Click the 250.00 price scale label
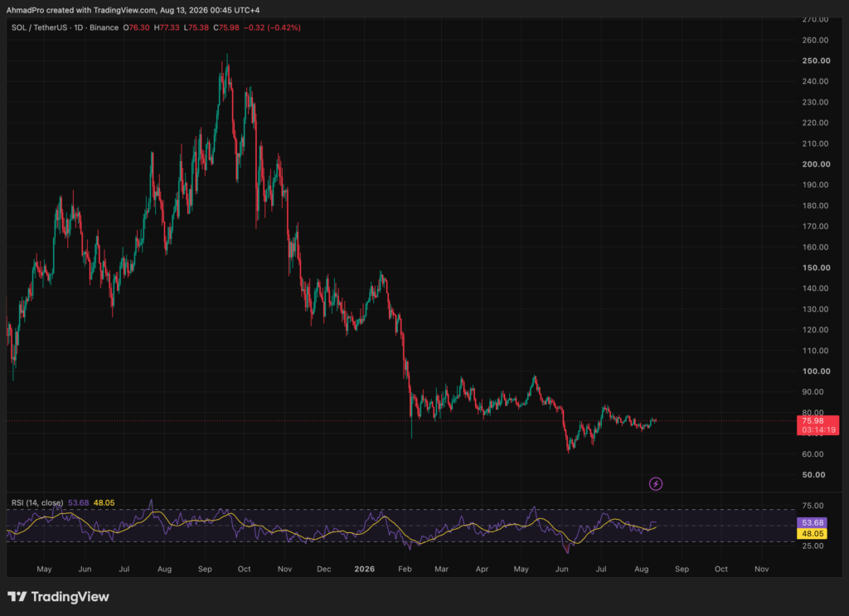Screen dimensions: 849x616 (816, 61)
